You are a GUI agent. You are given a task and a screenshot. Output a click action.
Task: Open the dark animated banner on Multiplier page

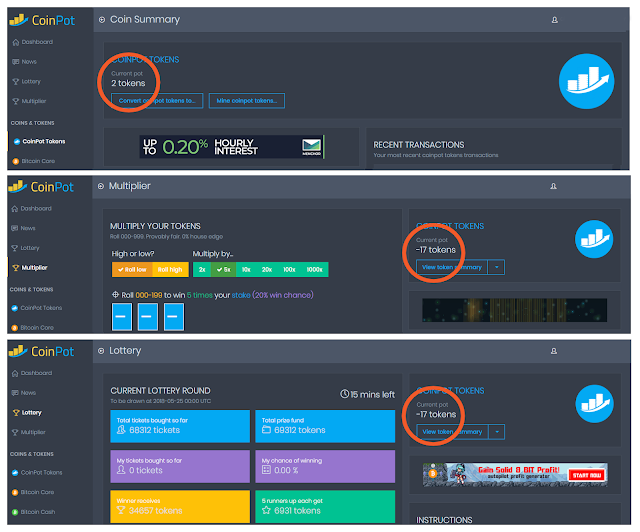[514, 310]
